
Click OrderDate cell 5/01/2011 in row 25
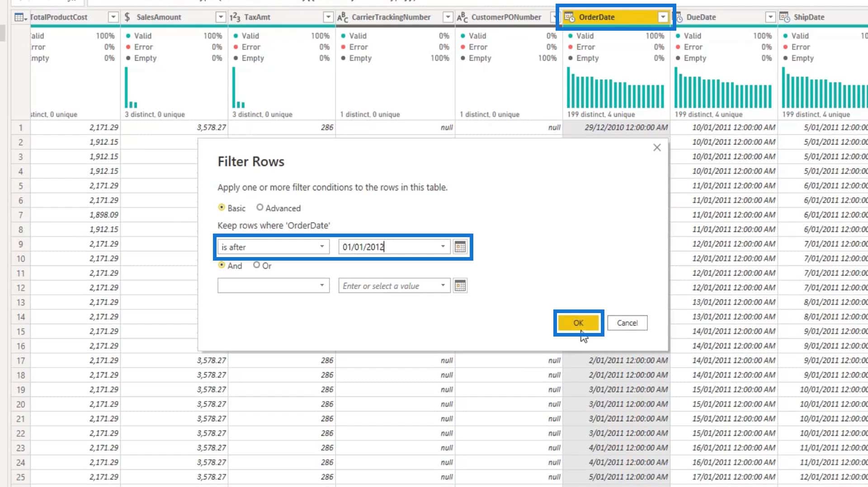[x=616, y=477]
